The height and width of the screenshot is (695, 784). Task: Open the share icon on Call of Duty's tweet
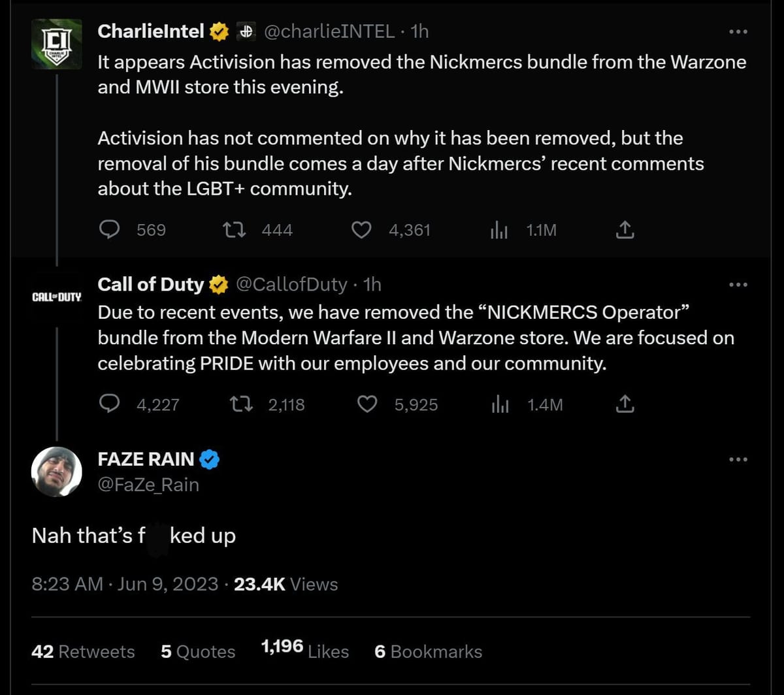click(x=626, y=404)
